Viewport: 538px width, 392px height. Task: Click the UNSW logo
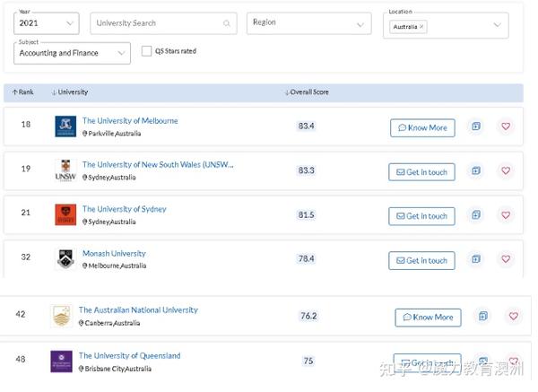(x=65, y=170)
